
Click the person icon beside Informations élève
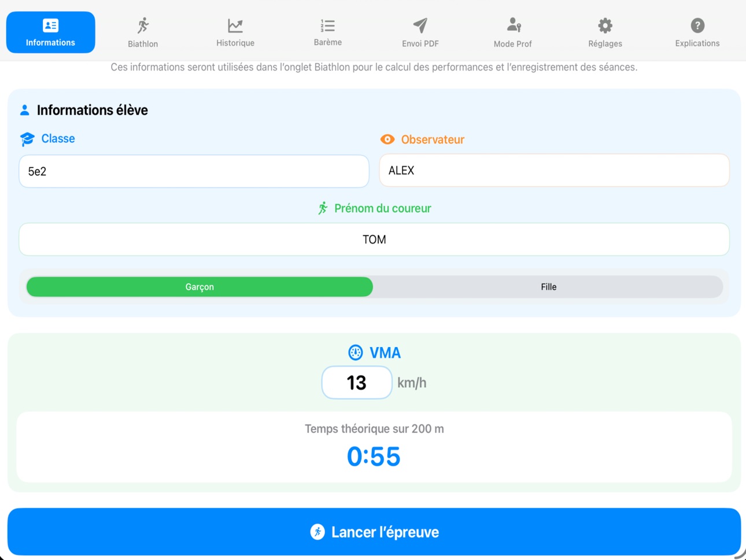point(24,110)
